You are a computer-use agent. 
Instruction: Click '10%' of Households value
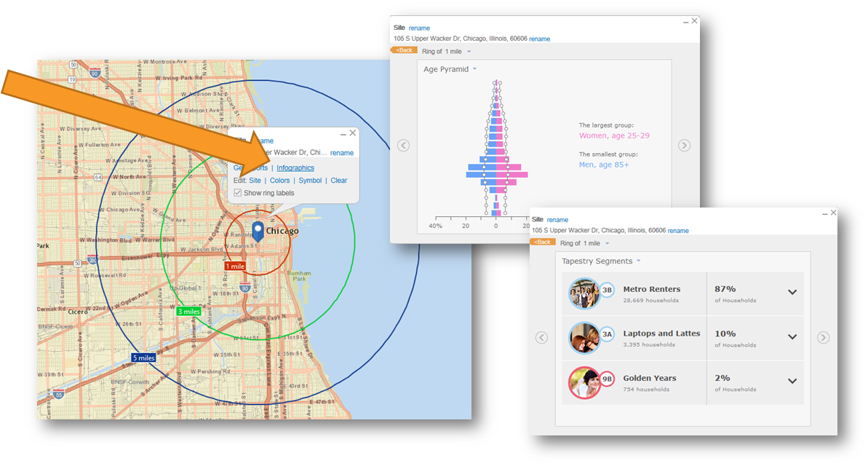(725, 334)
